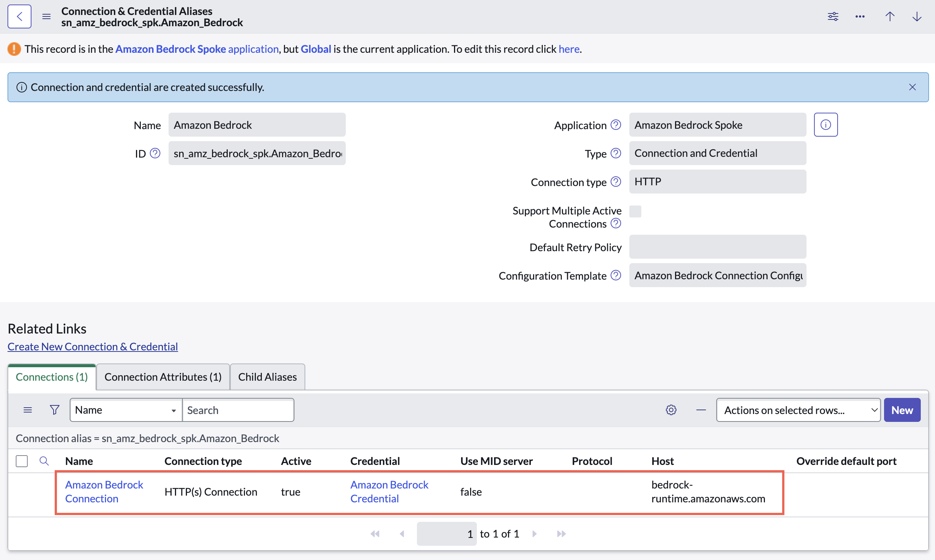Sort by Credential column header
The image size is (935, 560).
tap(375, 461)
